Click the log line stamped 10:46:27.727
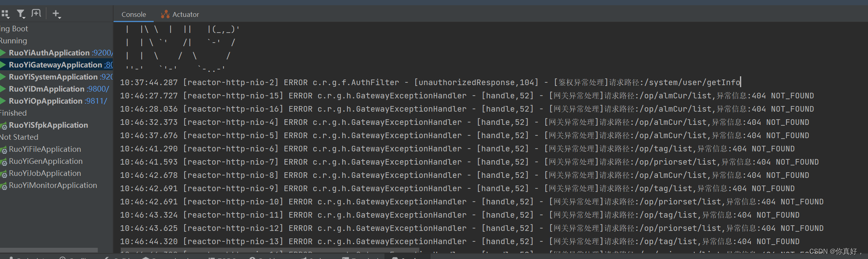Screen dimensions: 868x259 click(467, 96)
